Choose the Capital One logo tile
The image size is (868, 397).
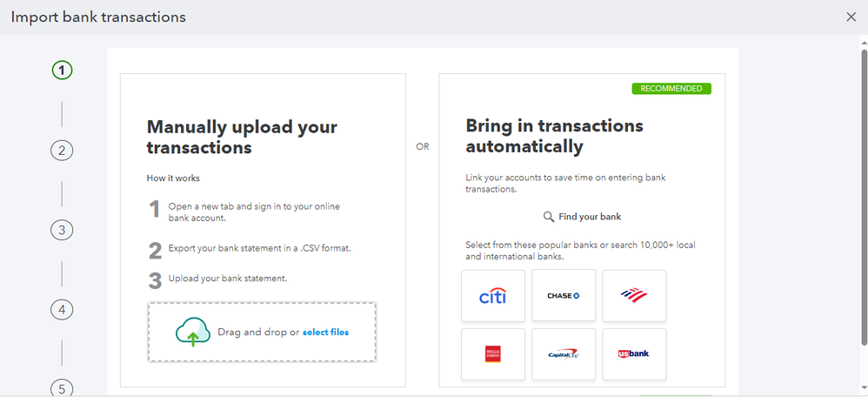(x=564, y=353)
